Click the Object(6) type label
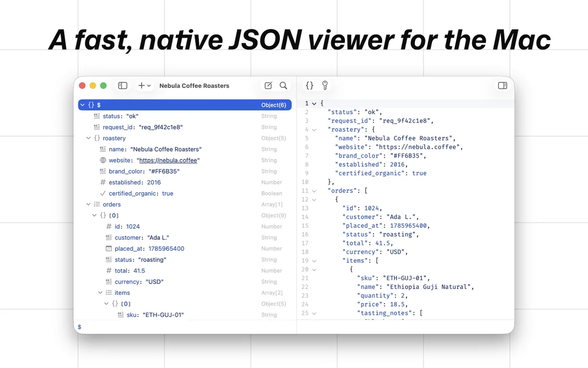Viewport: 588px width, 368px height. 274,105
